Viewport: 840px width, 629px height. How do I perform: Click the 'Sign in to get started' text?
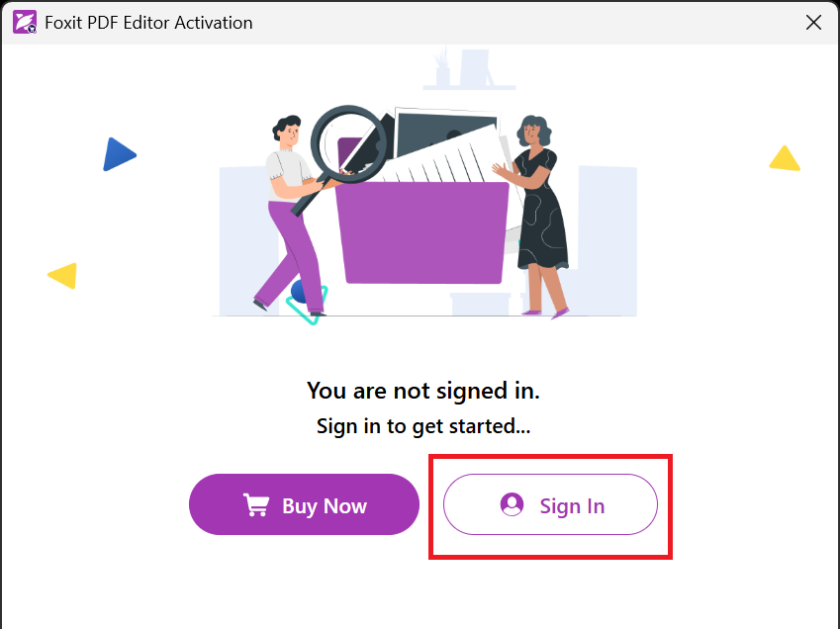(422, 426)
